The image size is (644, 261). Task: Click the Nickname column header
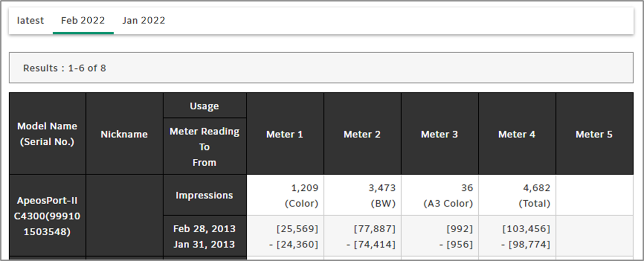click(x=124, y=134)
